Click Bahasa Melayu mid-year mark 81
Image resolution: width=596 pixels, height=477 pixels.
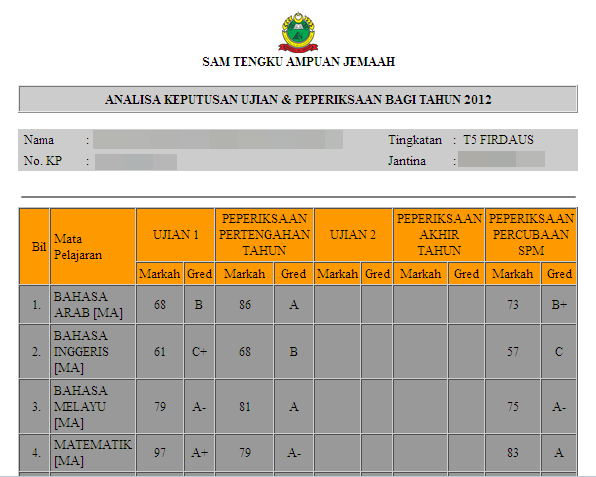point(245,406)
